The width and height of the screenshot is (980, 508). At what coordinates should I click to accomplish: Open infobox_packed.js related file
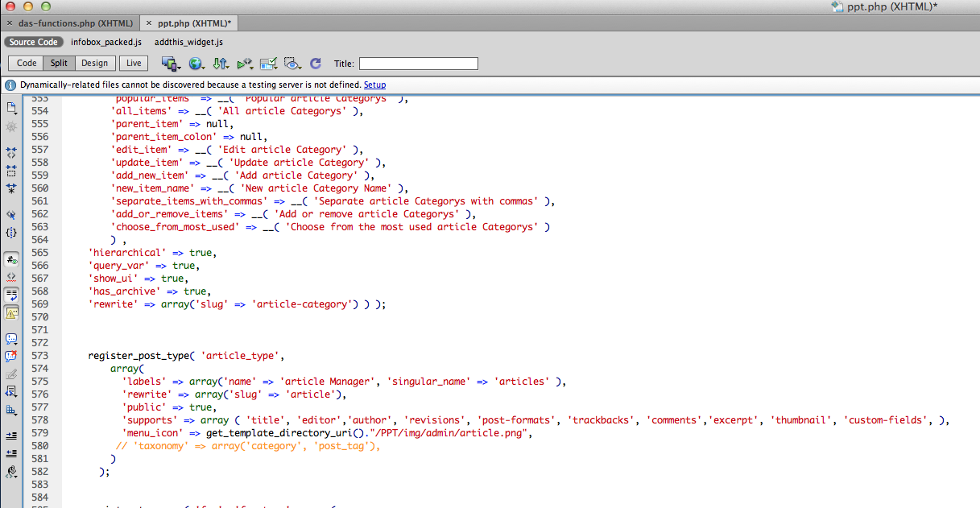pyautogui.click(x=106, y=42)
